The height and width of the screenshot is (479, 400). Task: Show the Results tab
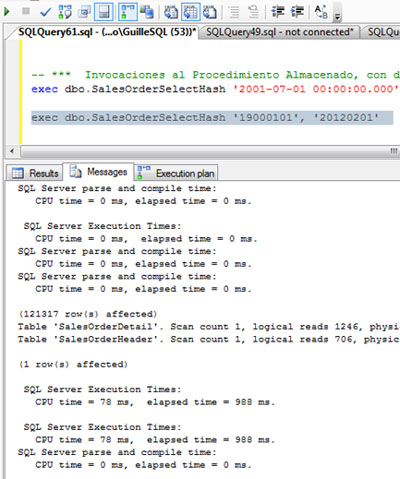coord(35,173)
